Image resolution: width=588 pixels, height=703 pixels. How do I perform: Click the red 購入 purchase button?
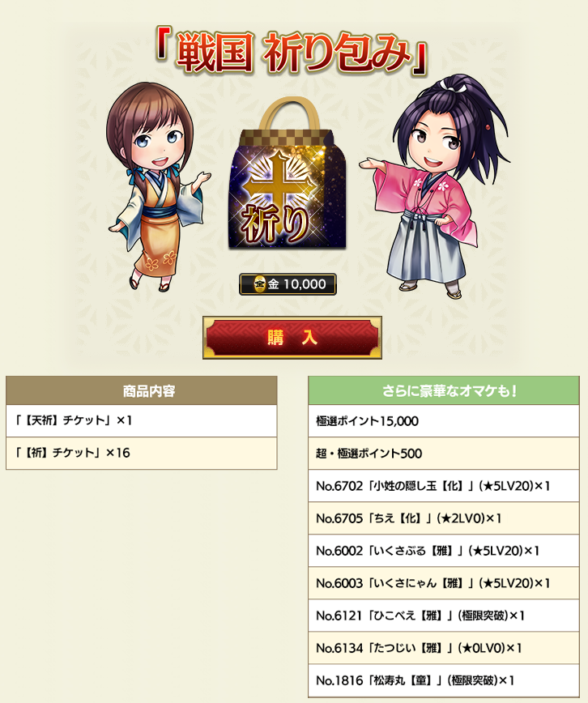[x=292, y=338]
